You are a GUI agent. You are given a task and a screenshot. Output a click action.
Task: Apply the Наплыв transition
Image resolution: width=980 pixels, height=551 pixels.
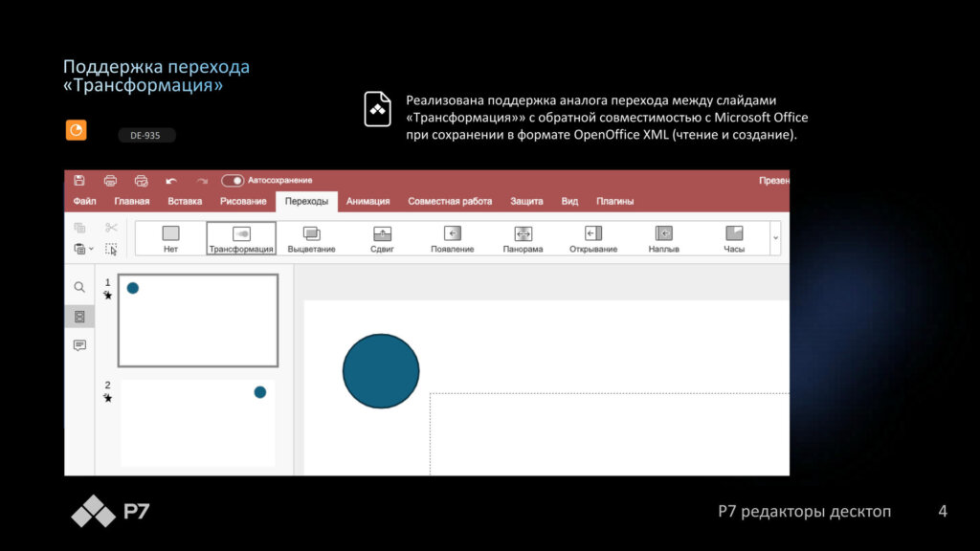[x=664, y=238]
